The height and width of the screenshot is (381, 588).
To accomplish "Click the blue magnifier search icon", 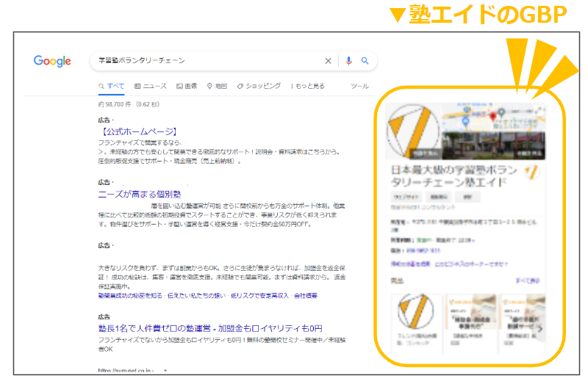I will (x=365, y=61).
